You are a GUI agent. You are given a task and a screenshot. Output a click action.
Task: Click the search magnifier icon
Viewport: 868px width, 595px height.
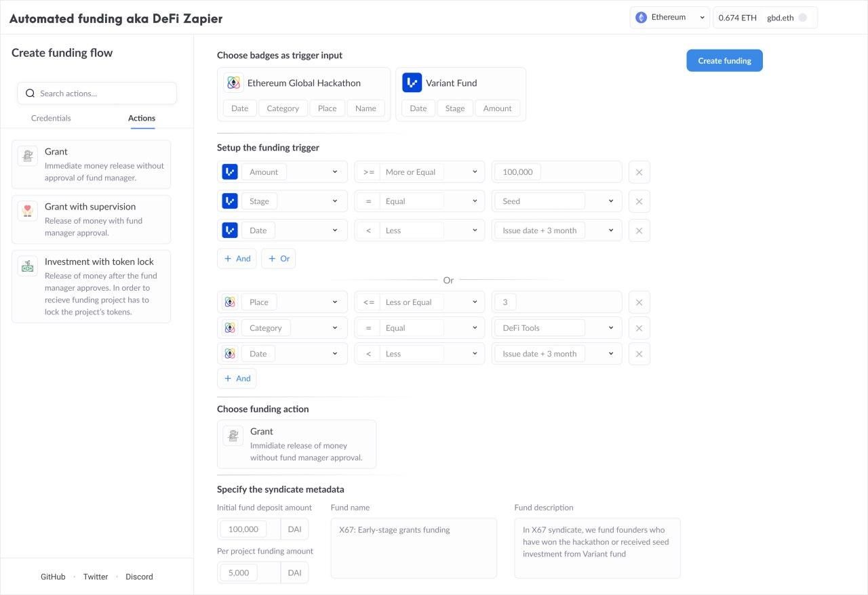(30, 94)
